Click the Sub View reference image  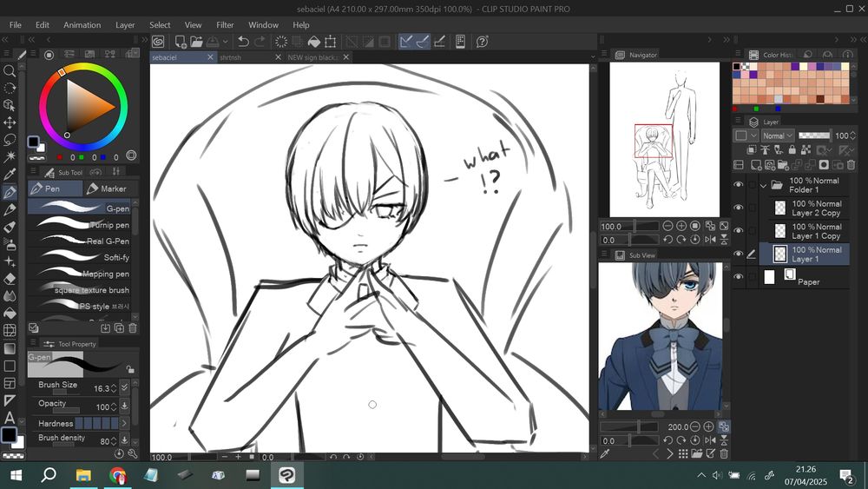[x=660, y=336]
